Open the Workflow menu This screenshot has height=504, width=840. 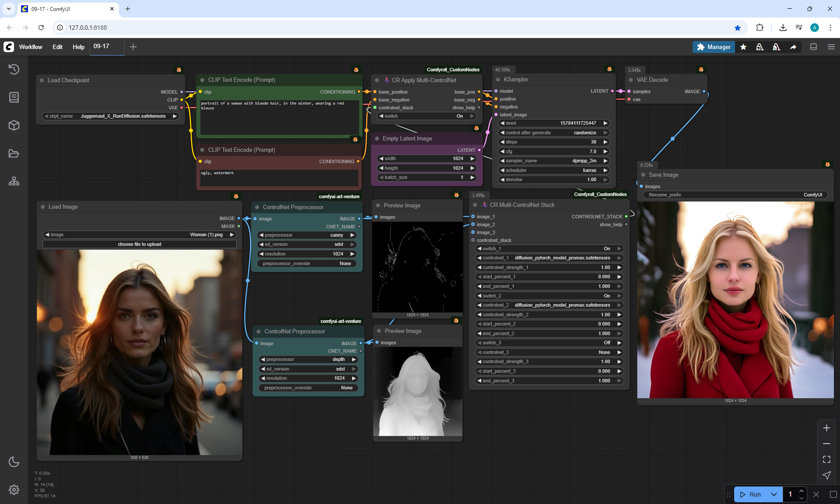(x=31, y=47)
